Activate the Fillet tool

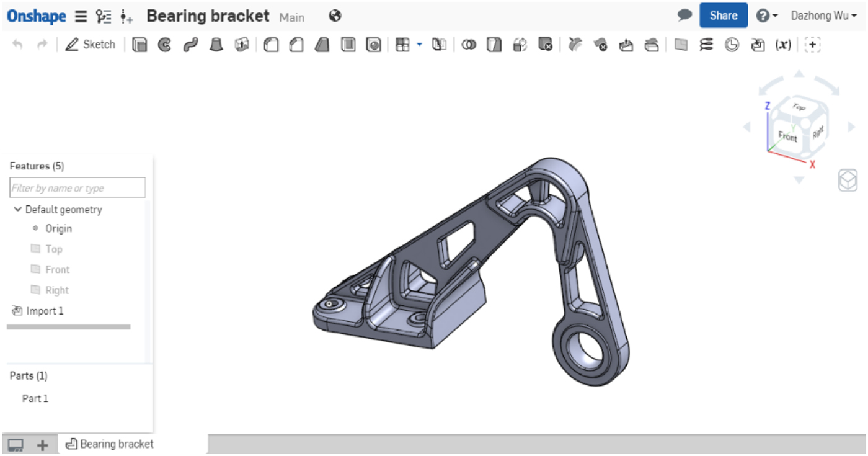271,45
